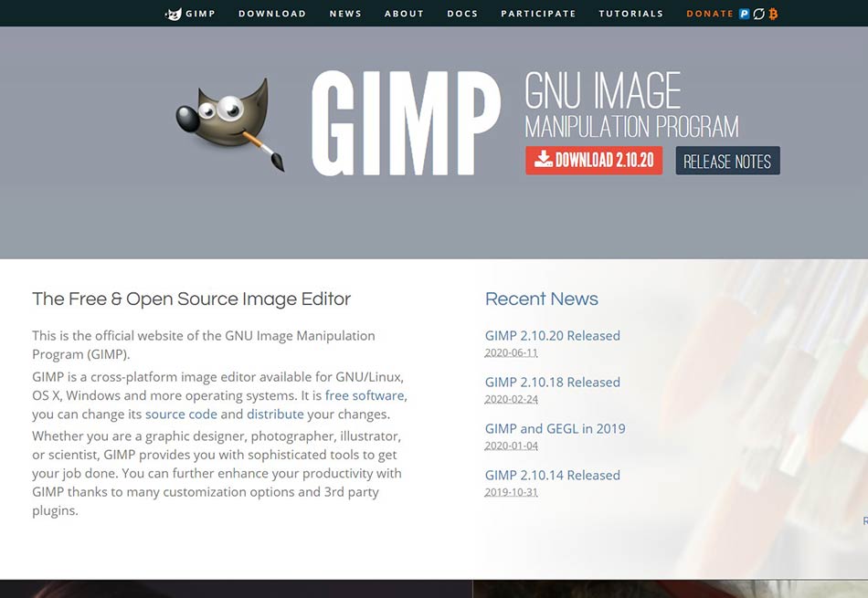This screenshot has height=598, width=868.
Task: Open the Recent News heading link
Action: tap(542, 299)
